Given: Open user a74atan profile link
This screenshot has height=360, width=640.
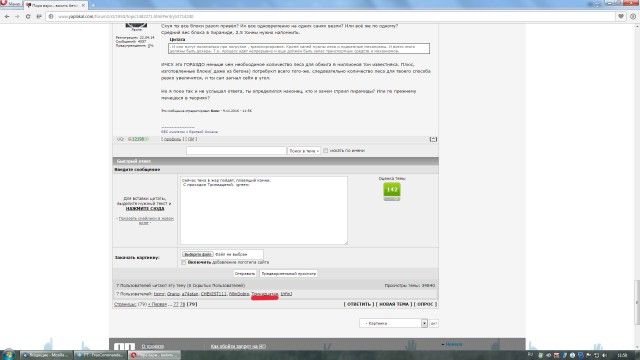Looking at the screenshot, I should pyautogui.click(x=190, y=294).
